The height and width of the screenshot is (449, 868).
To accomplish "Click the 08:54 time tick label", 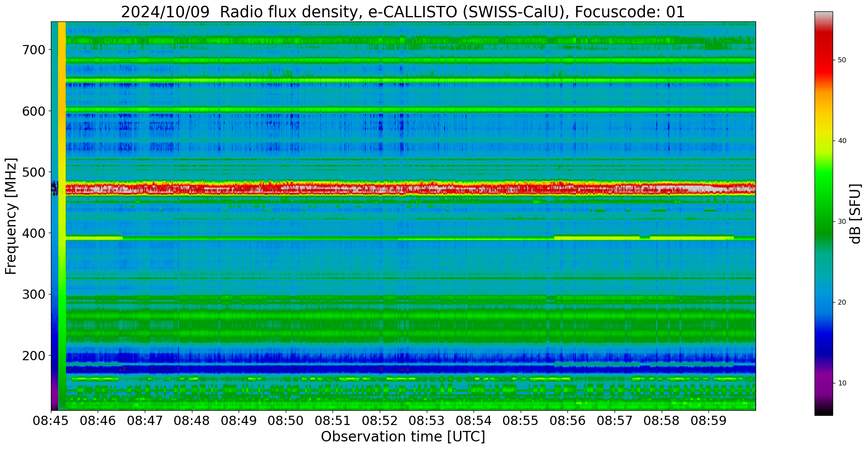I will pos(474,421).
